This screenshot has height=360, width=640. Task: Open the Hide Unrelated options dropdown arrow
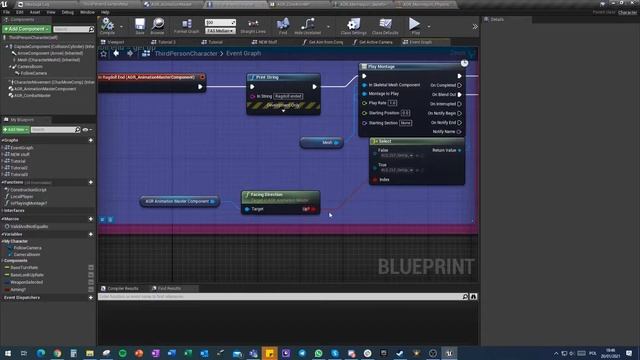click(x=328, y=27)
